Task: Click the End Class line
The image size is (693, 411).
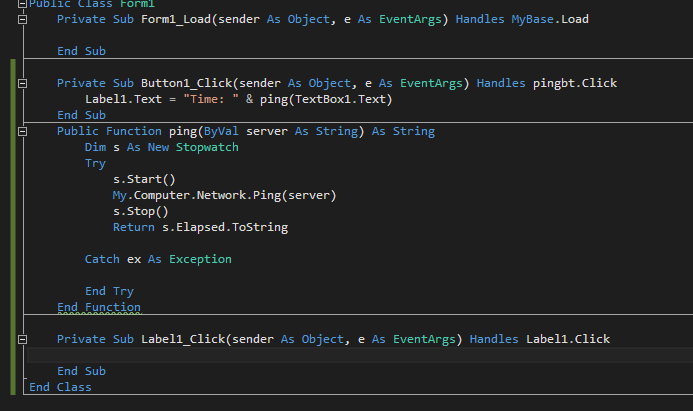Action: 60,387
